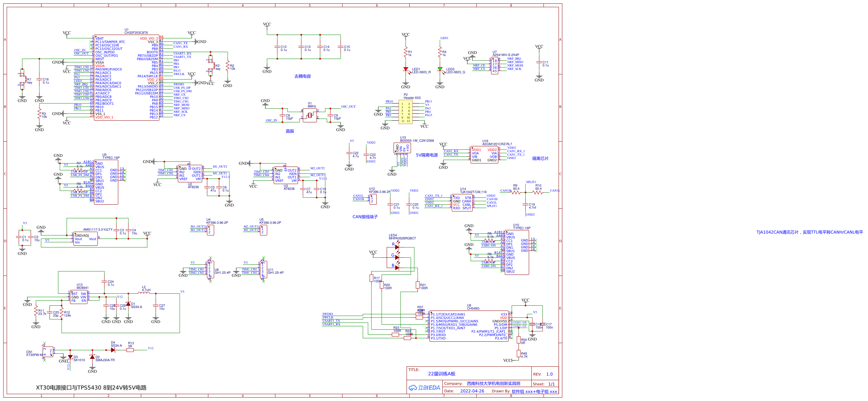Click the 去耦电容 annotation text
868x401 pixels.
pos(302,76)
